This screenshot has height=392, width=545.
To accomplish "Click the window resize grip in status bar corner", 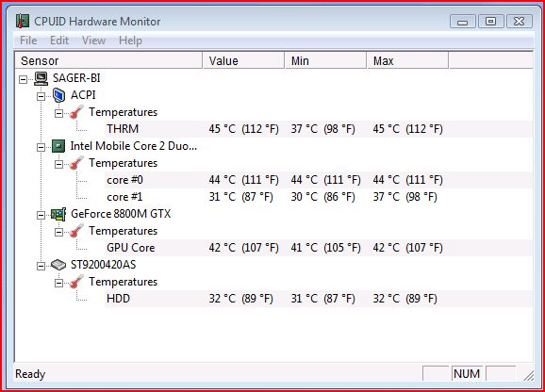I will [x=528, y=375].
